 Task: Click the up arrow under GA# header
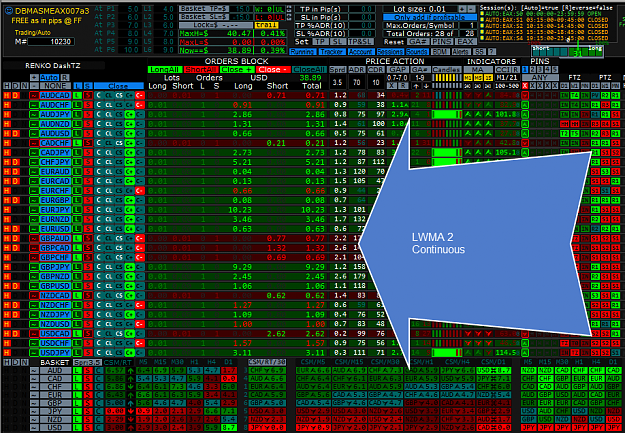pos(416,86)
